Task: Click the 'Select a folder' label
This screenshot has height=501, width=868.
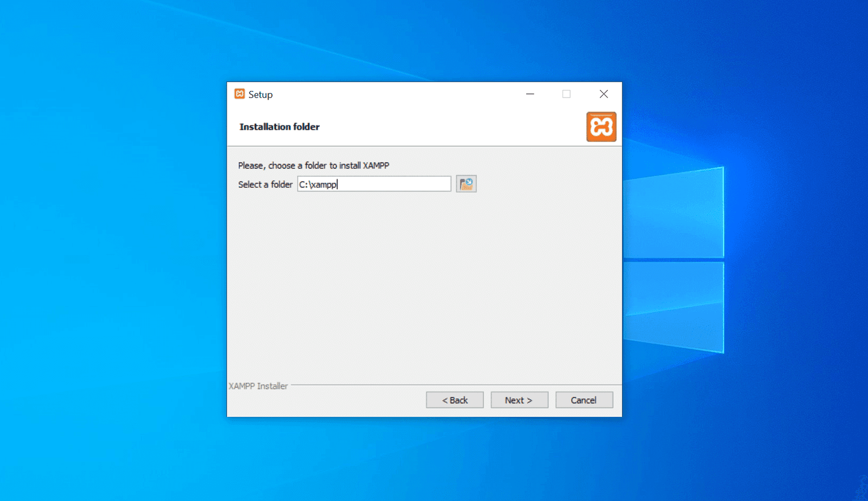Action: pos(265,184)
